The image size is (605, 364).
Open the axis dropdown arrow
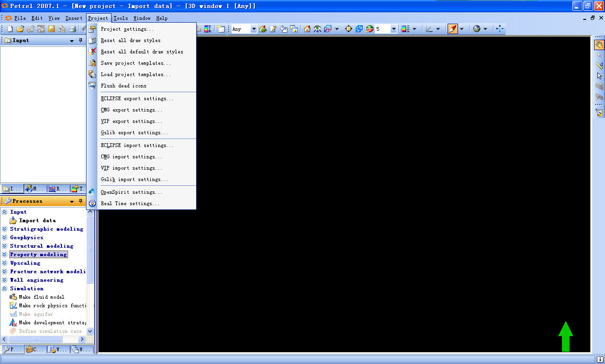point(438,29)
